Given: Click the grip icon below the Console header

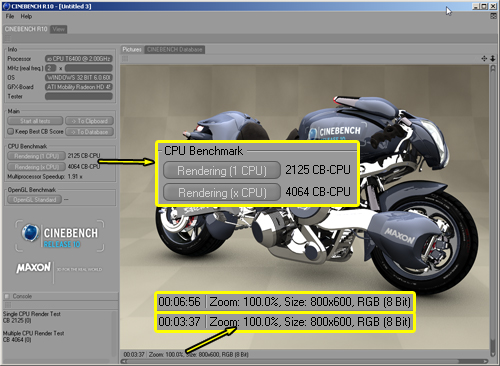Looking at the screenshot, I should (8, 305).
